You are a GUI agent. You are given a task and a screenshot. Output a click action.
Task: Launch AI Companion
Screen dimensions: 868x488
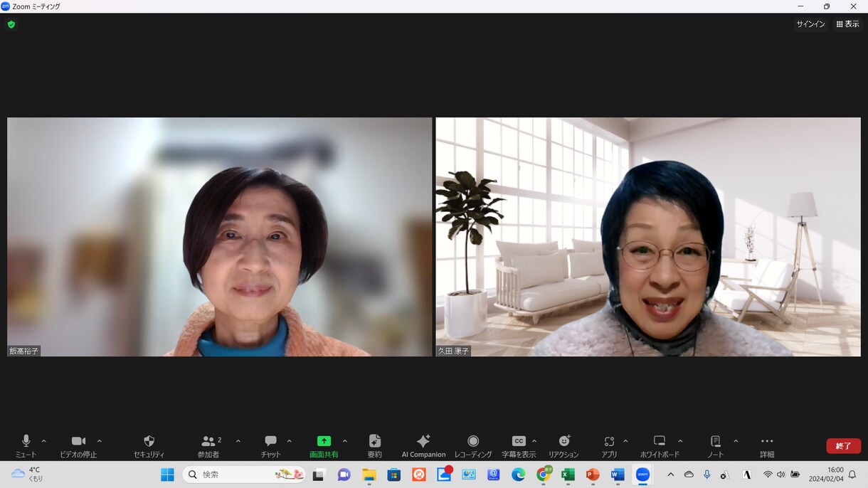tap(423, 446)
